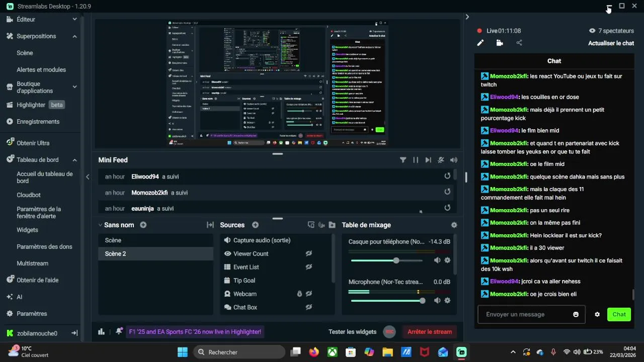Click the share stream icon
Viewport: 644px width, 362px height.
pos(519,43)
